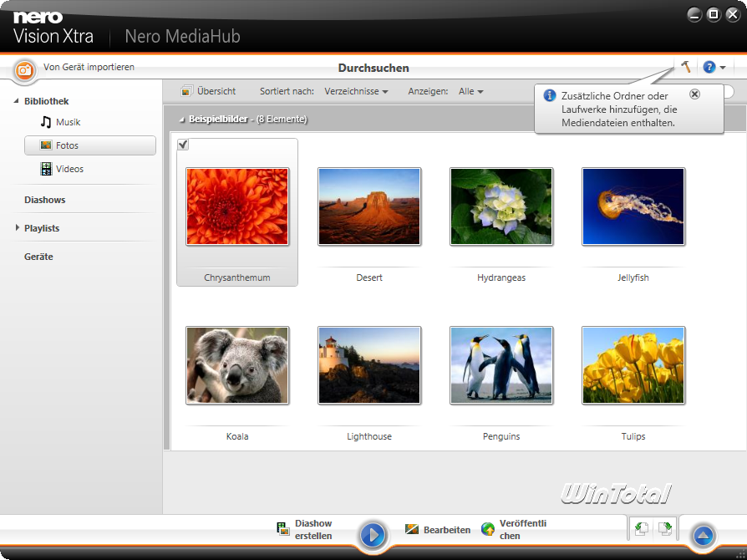Start playback with the blue play button
This screenshot has height=560, width=747.
(x=373, y=535)
